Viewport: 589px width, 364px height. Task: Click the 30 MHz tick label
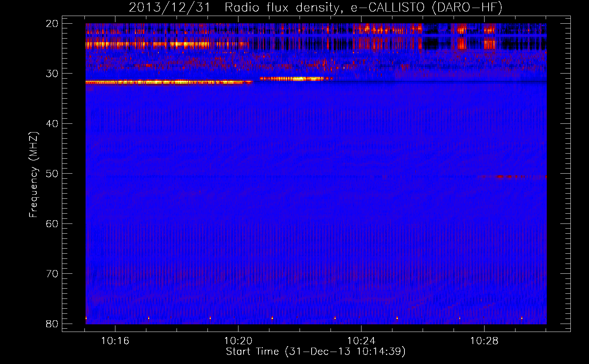[x=52, y=74]
